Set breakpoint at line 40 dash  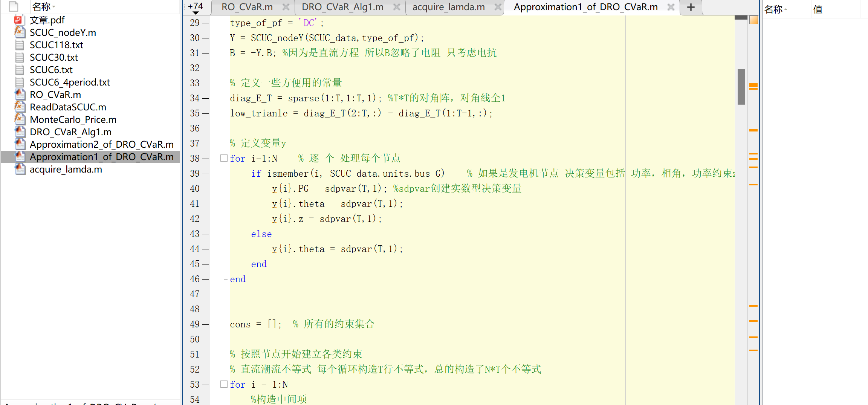(206, 189)
